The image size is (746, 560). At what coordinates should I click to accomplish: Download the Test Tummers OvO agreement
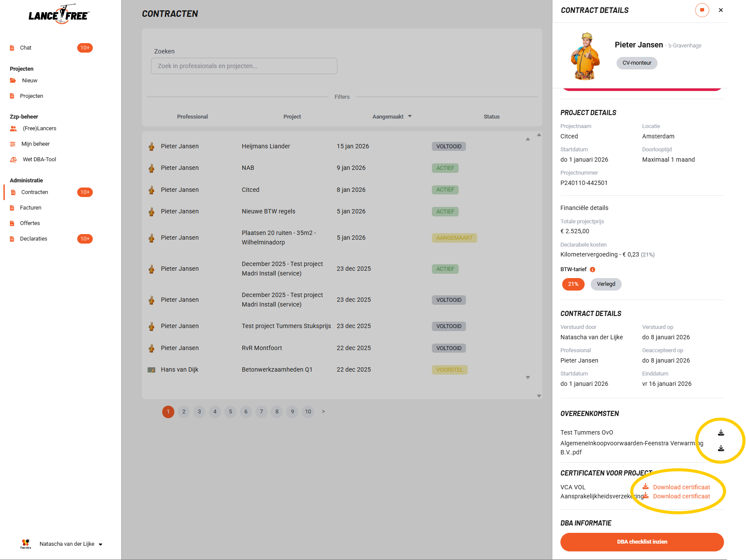(x=721, y=432)
